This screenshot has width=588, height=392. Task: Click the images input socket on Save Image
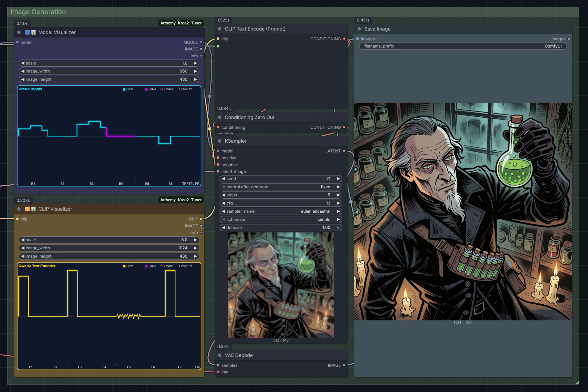pos(358,39)
